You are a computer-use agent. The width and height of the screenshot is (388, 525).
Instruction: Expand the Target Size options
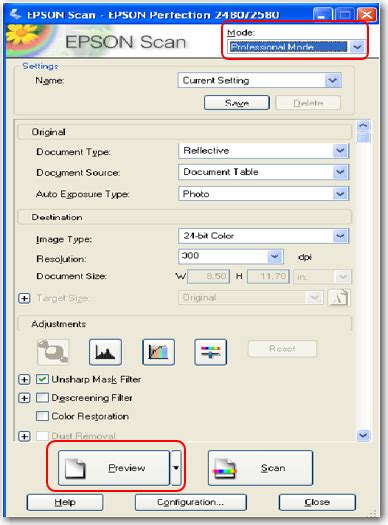point(24,298)
